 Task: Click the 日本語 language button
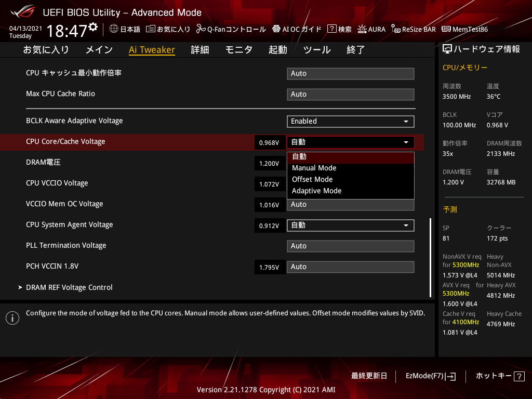coord(125,29)
